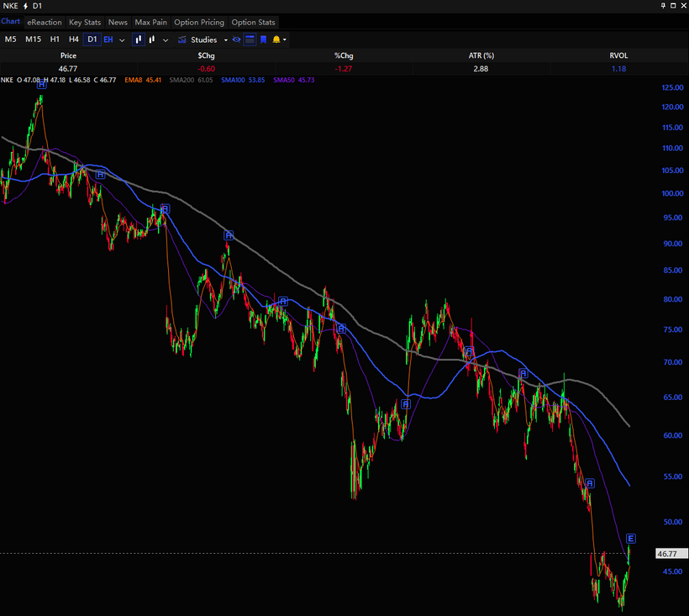
Task: Click the SMA200 61.05 legend entry
Action: [x=191, y=80]
